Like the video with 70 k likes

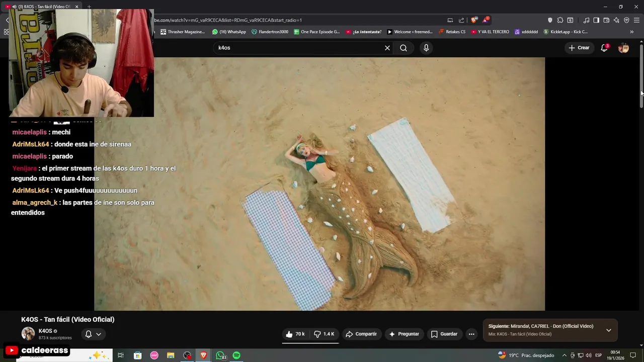click(x=295, y=334)
